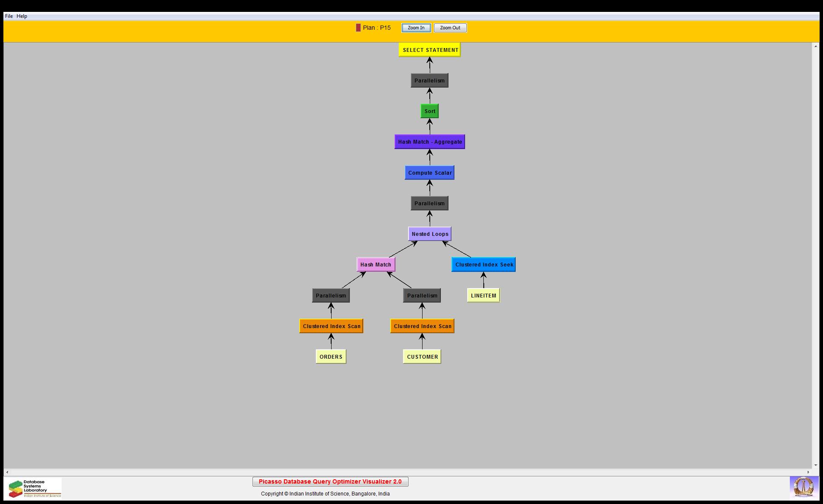Click the horizontal scrollbar right arrow
Screen dimensions: 823x504
(809, 472)
